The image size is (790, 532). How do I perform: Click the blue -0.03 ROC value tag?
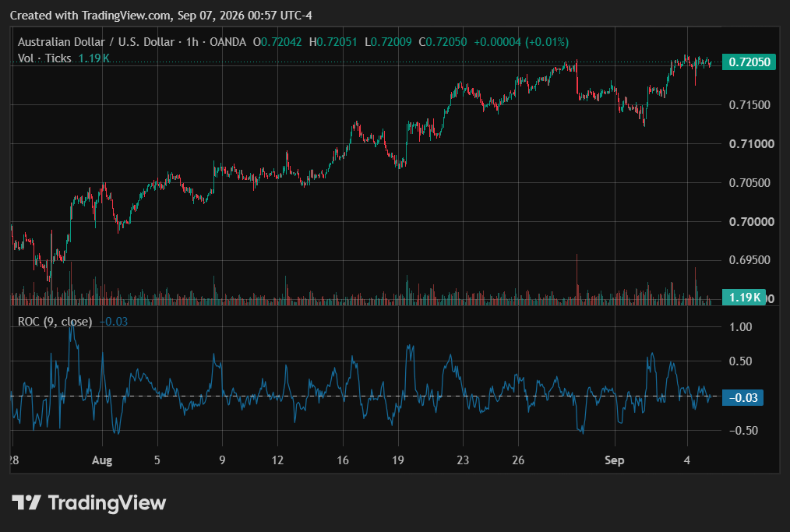pyautogui.click(x=742, y=397)
